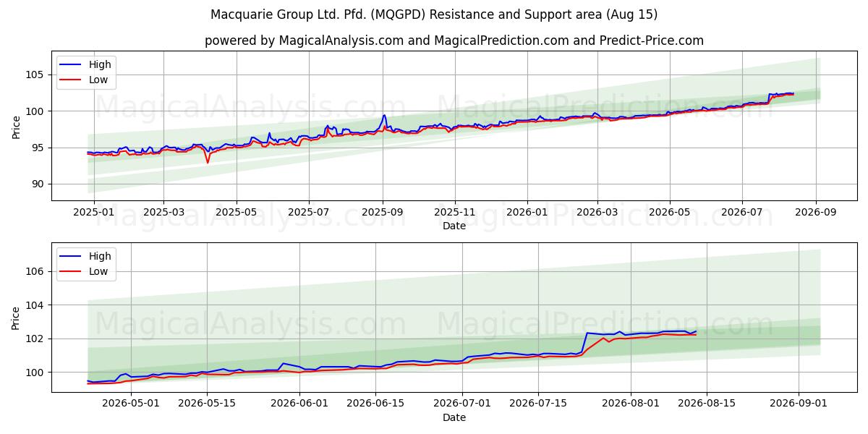The image size is (868, 434).
Task: Click the 2025-11 date tick label
Action: click(455, 213)
